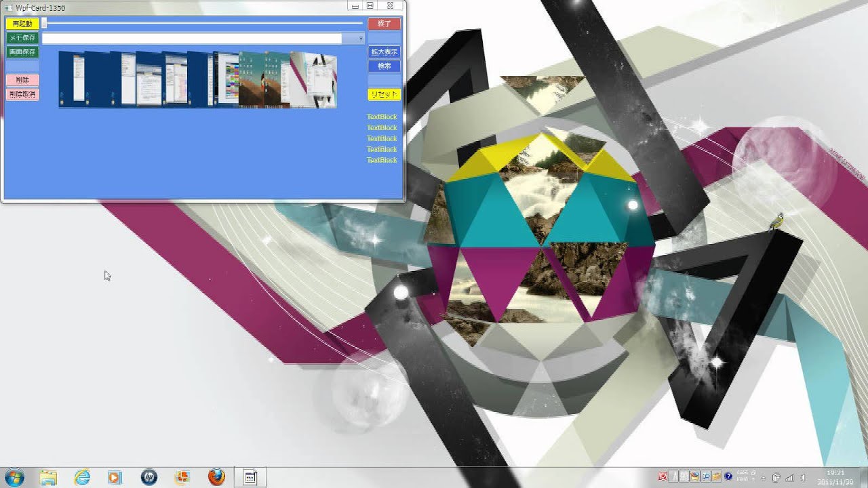This screenshot has height=488, width=868.
Task: Click the orange taskbar icon beside HP
Action: pos(182,477)
